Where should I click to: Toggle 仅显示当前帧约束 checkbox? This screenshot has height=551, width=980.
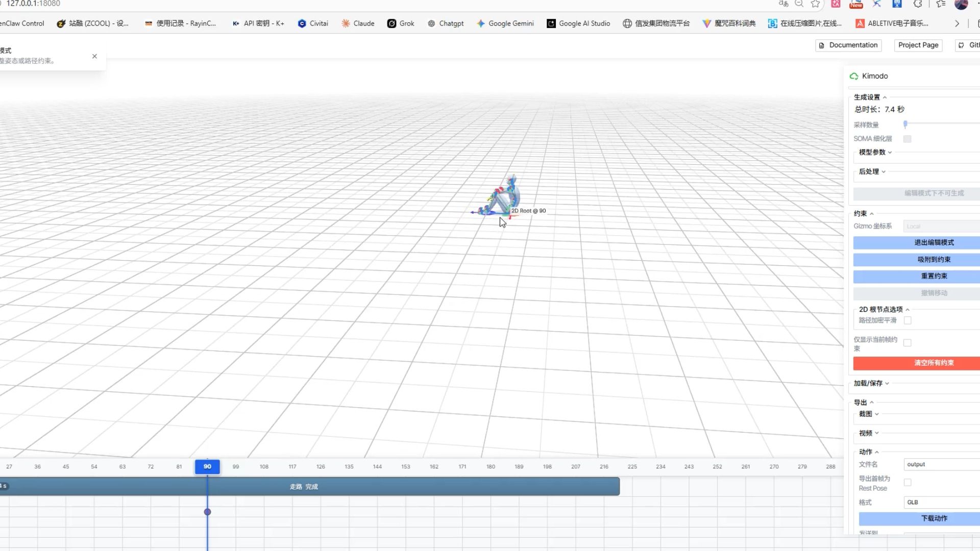tap(907, 343)
